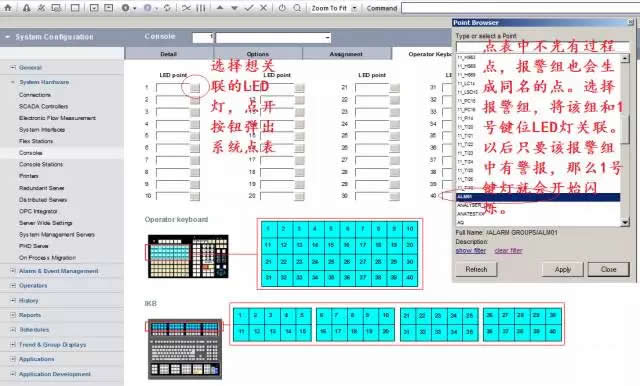Open the Console name dropdown

[327, 38]
